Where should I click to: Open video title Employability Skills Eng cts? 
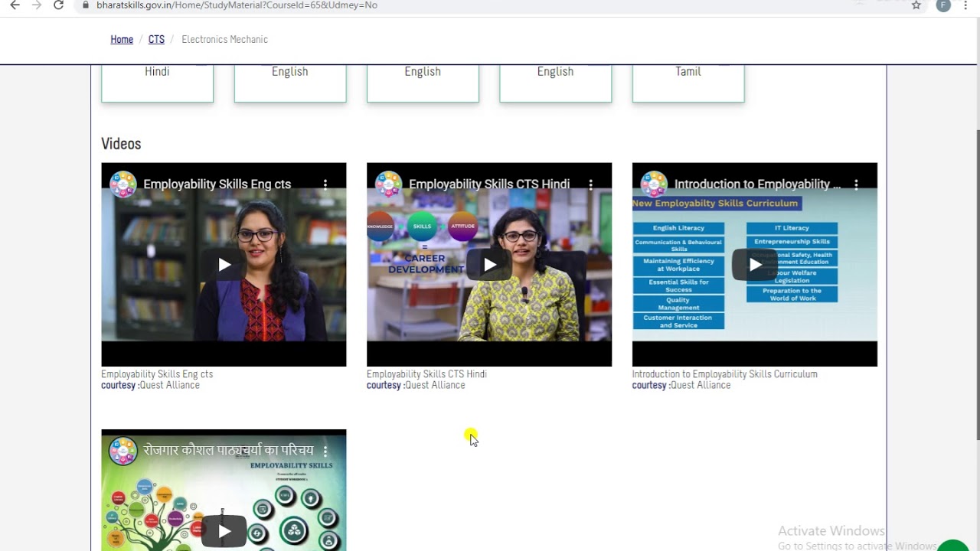point(217,184)
